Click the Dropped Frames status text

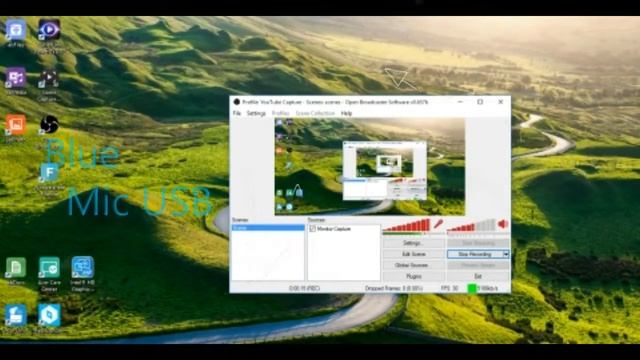coord(394,289)
